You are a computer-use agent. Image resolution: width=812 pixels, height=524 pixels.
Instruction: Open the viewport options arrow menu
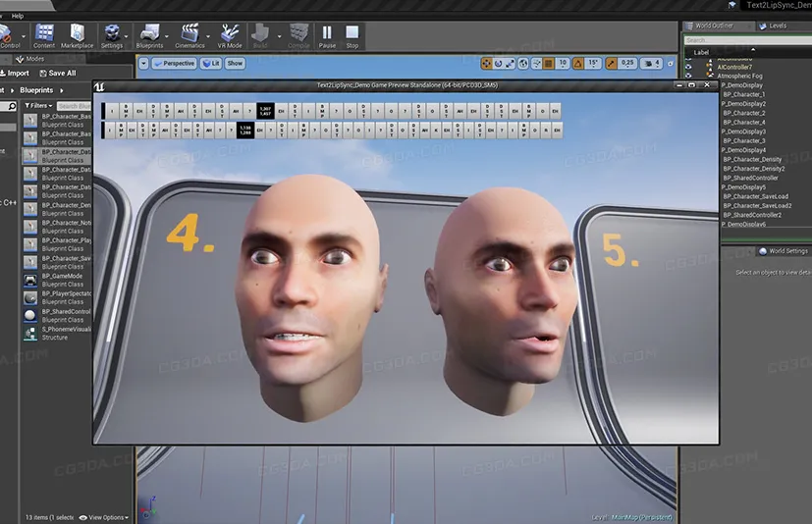click(x=143, y=64)
